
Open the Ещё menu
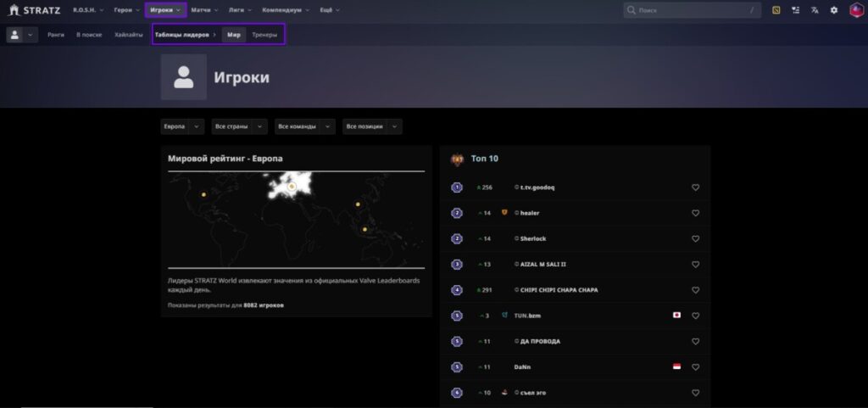coord(330,10)
